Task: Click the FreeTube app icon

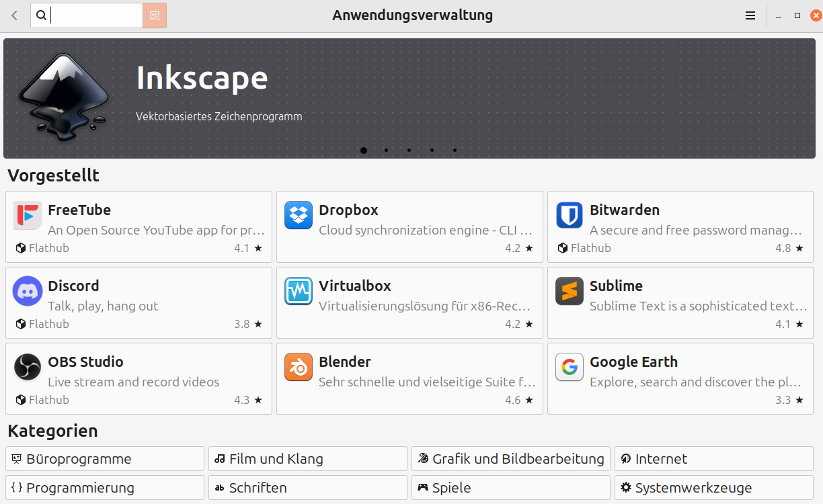Action: 28,215
